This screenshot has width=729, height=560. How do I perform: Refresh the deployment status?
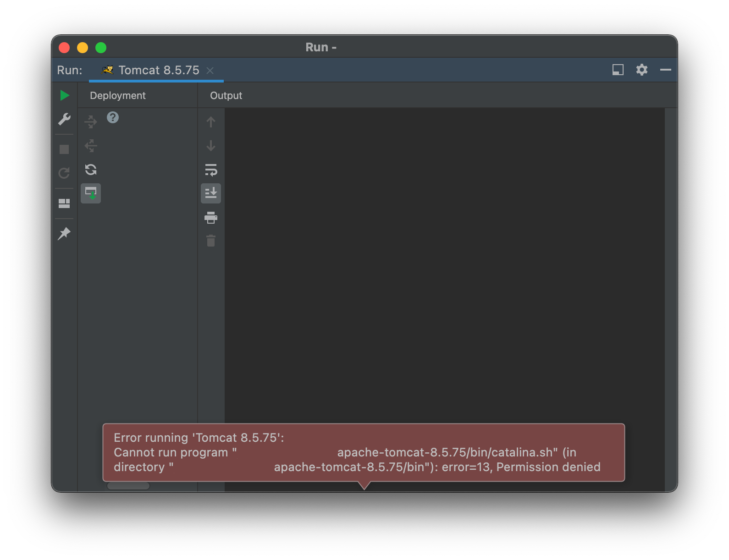[x=91, y=170]
